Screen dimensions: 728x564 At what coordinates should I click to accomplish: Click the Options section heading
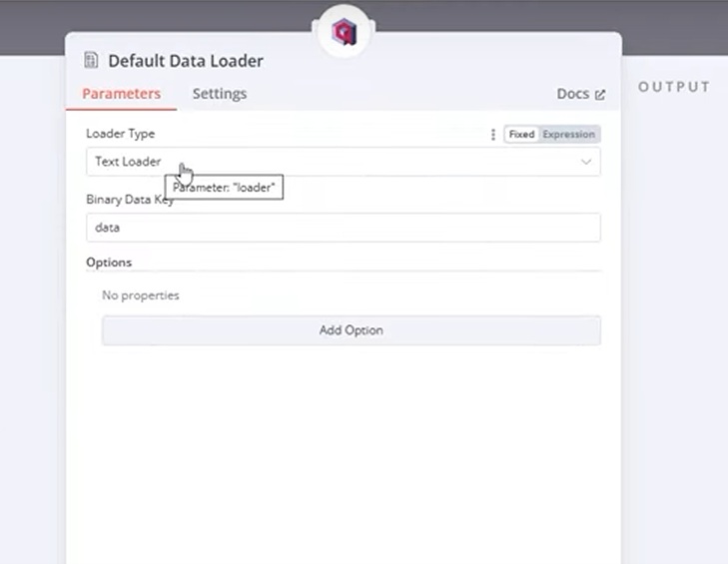109,263
